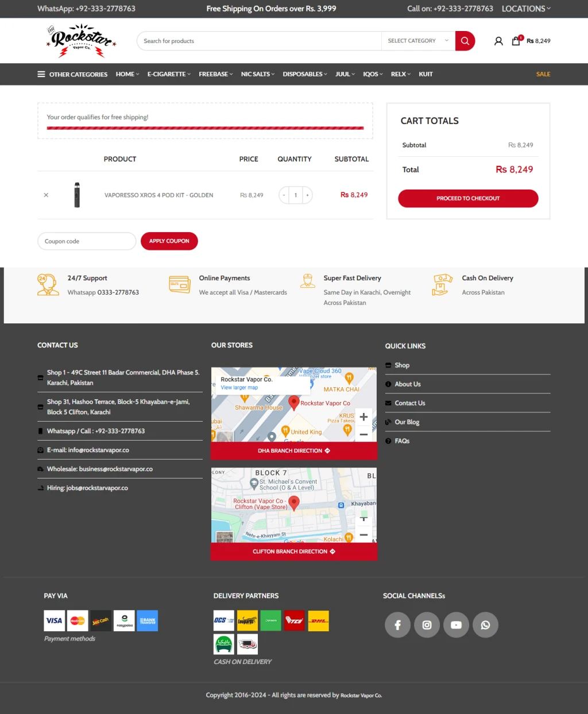588x714 pixels.
Task: Click the Leopards delivery partner logo
Action: point(247,620)
